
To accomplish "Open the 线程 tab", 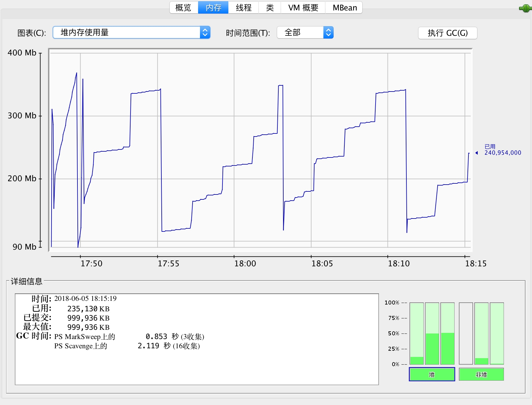I will tap(243, 8).
